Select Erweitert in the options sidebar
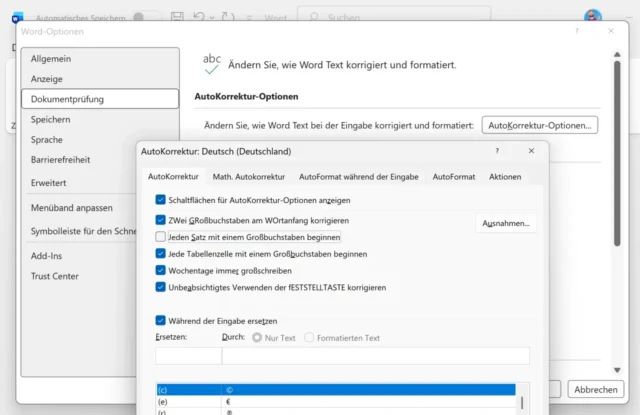Viewport: 640px width, 415px height. pyautogui.click(x=80, y=183)
